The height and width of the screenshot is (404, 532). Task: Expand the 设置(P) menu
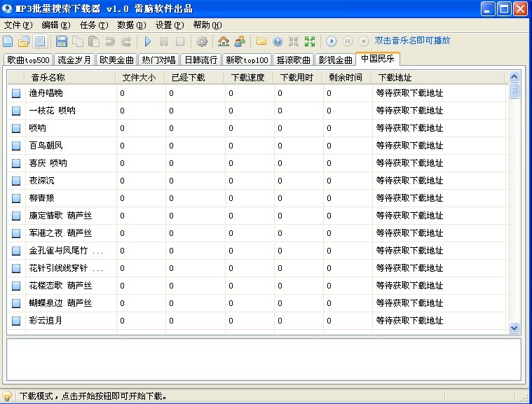[x=170, y=25]
